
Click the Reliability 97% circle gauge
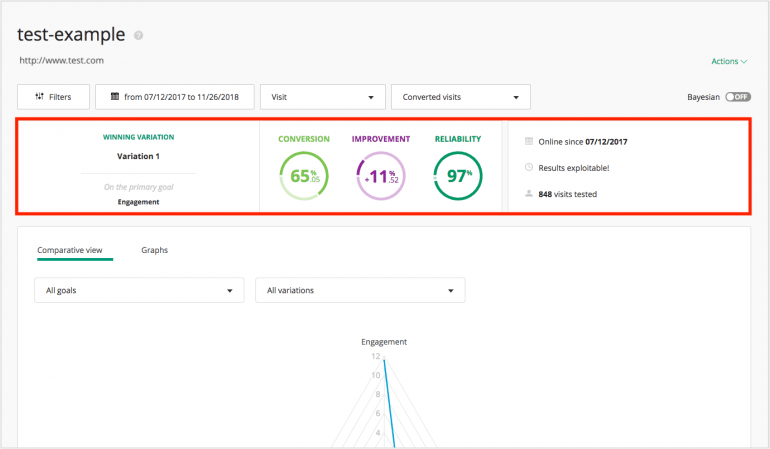click(458, 177)
